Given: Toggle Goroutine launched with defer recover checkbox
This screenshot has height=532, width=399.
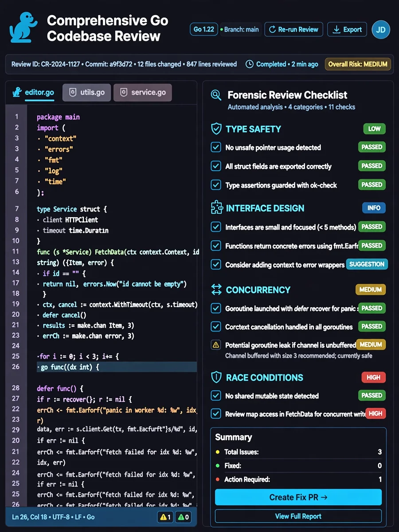Looking at the screenshot, I should (x=216, y=308).
